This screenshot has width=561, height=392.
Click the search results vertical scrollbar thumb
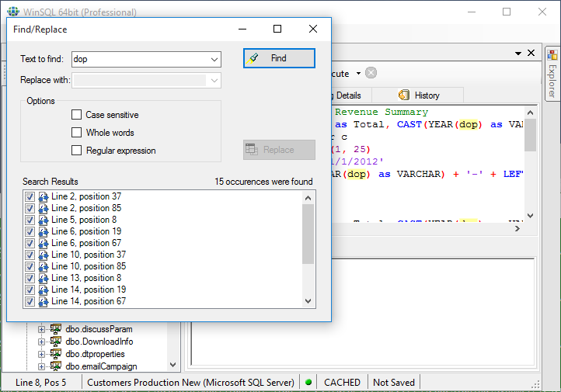[308, 234]
